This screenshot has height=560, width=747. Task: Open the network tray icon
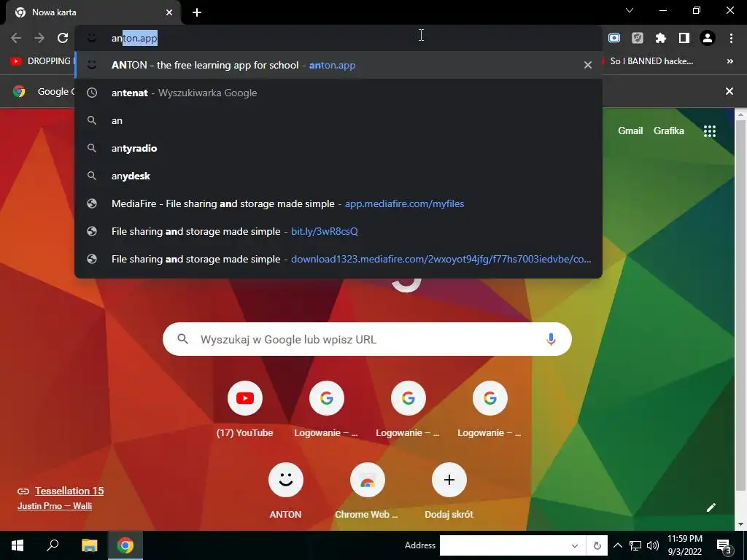pos(635,545)
